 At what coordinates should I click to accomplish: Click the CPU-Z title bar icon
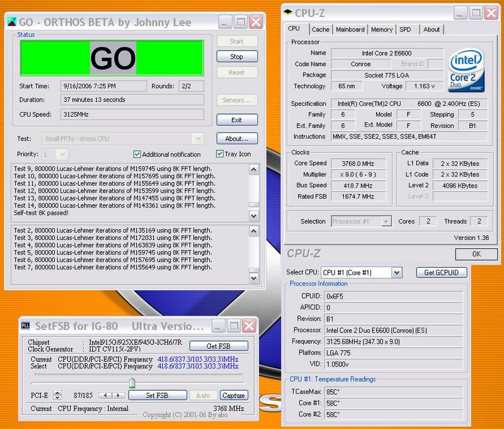(288, 13)
